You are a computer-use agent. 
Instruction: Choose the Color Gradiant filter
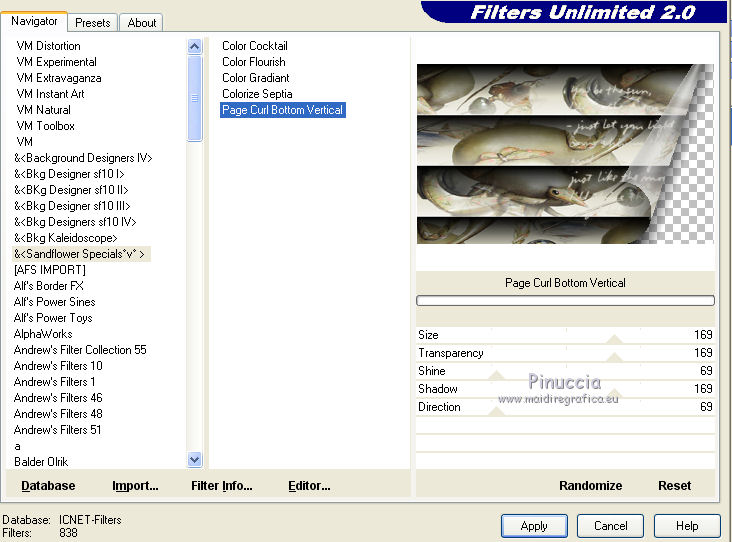(x=255, y=78)
